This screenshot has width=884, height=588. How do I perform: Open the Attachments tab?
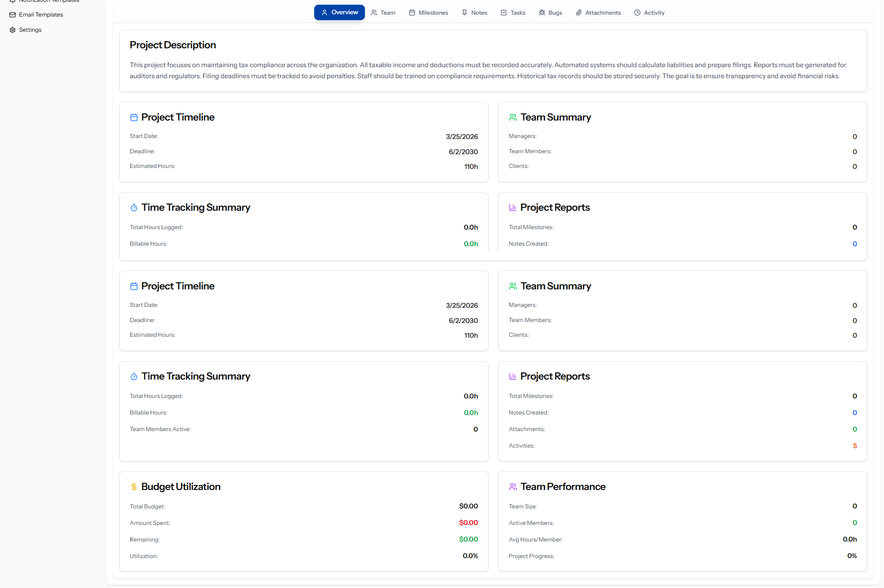[598, 13]
